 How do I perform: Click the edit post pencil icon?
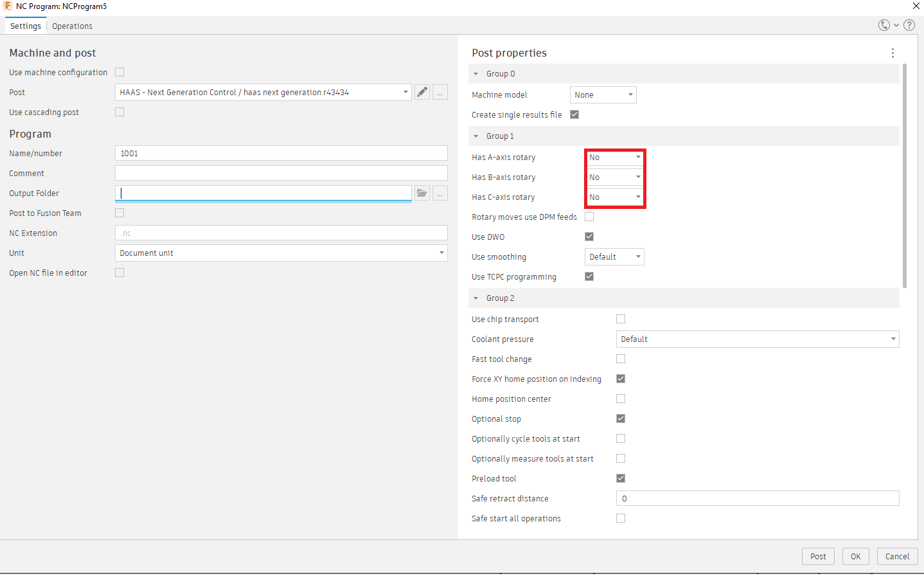click(x=422, y=93)
